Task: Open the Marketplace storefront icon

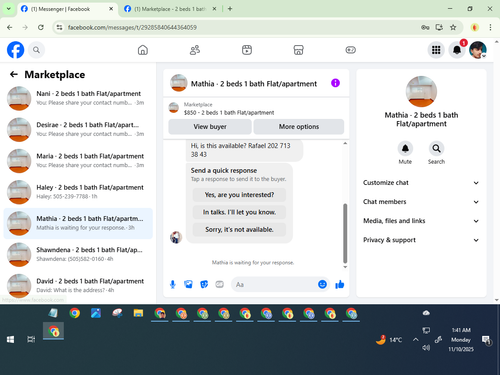Action: [298, 50]
